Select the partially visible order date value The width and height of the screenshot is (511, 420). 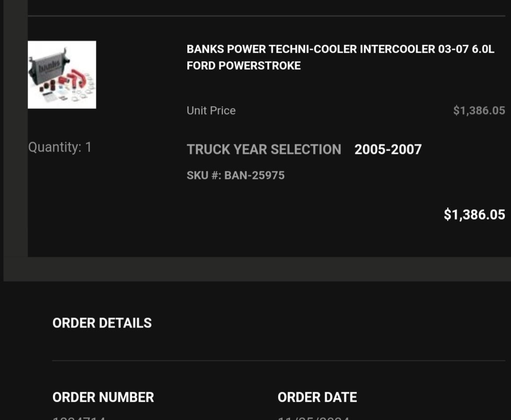[x=314, y=418]
